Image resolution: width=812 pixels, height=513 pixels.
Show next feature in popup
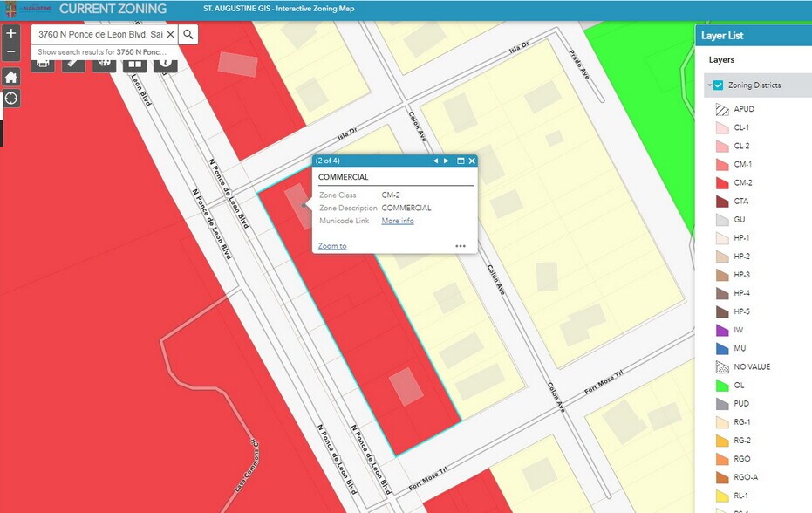pos(447,161)
